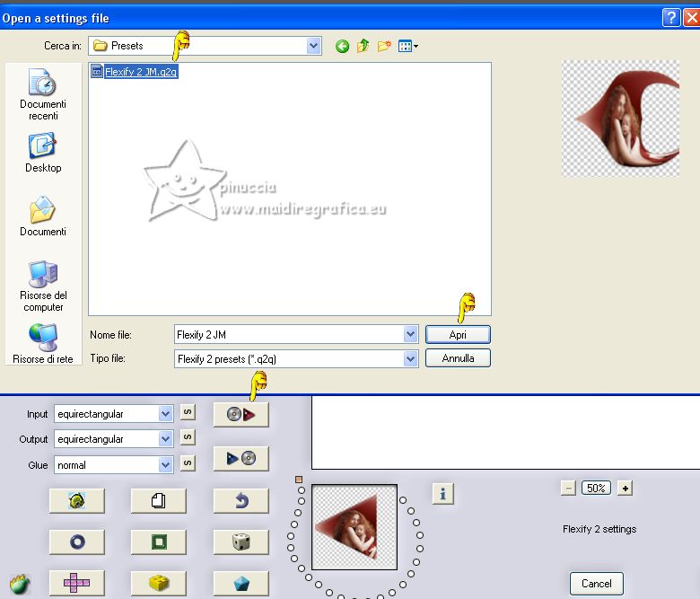Screen dimensions: 700x599
Task: Click the S button beside Glue
Action: pos(188,463)
